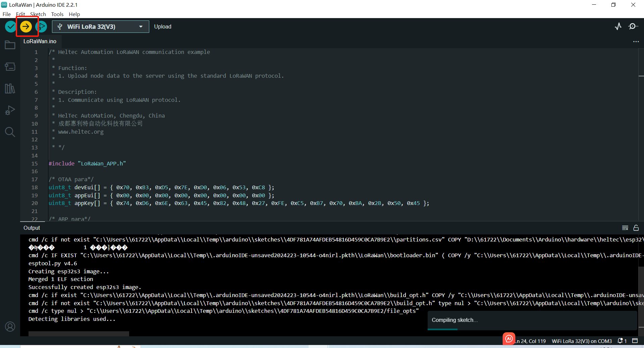Click the yellow Upload arrow button

26,26
